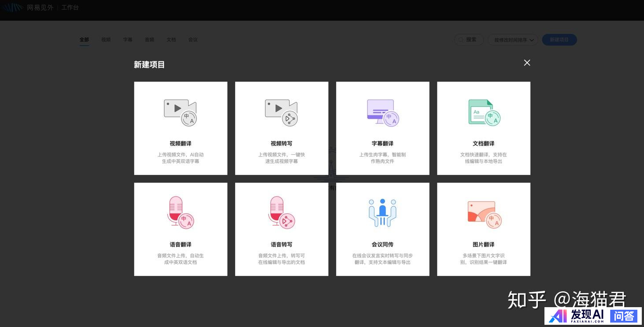Switch to the 视频 tab
Viewport: 644px width, 327px height.
(106, 40)
